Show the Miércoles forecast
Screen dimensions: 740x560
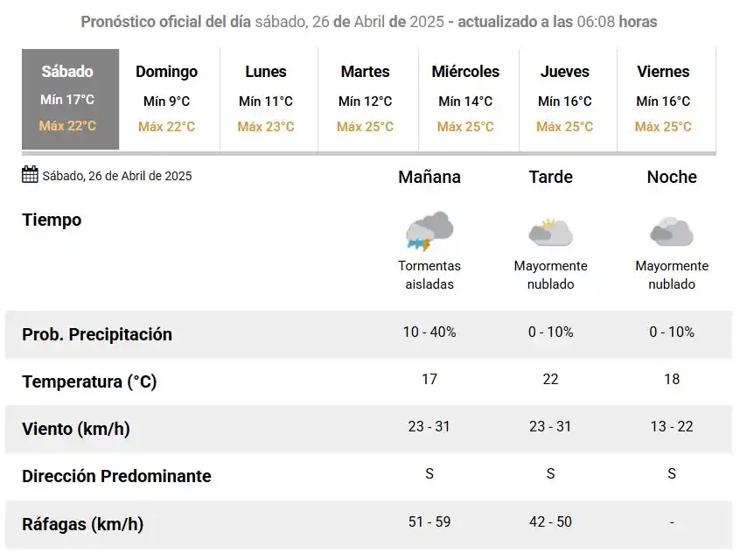click(x=465, y=99)
